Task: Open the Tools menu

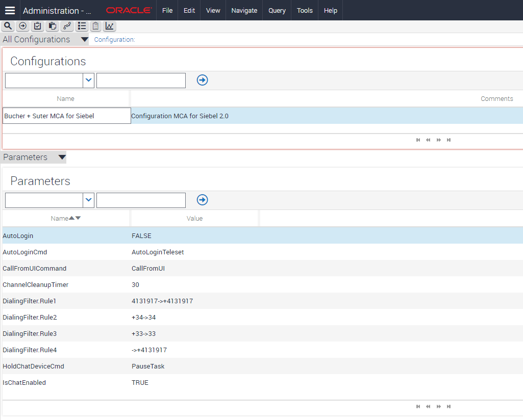Action: point(305,10)
